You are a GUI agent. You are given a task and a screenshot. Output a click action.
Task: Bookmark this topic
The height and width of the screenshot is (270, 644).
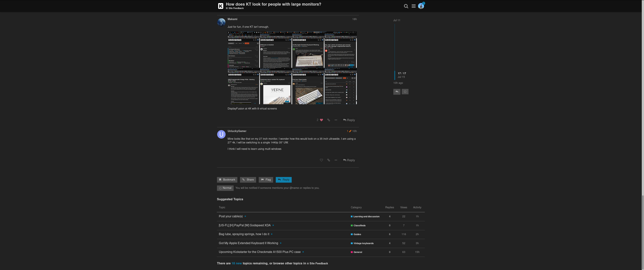click(x=227, y=180)
